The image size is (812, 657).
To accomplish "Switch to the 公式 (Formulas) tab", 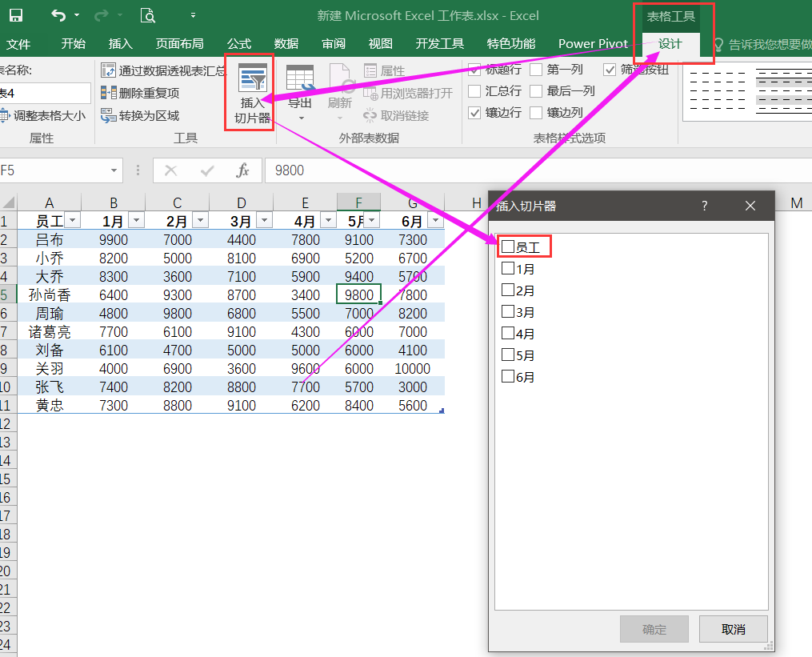I will point(238,44).
